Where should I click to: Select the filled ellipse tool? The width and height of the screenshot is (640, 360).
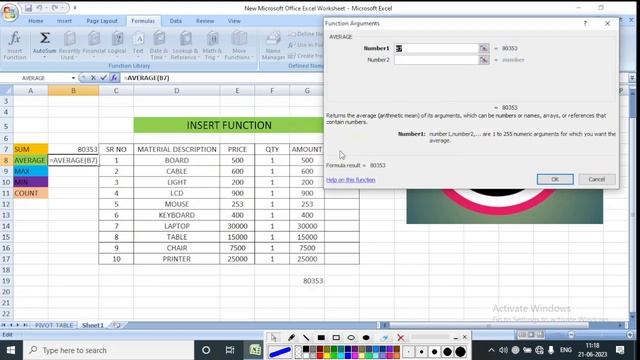(366, 338)
